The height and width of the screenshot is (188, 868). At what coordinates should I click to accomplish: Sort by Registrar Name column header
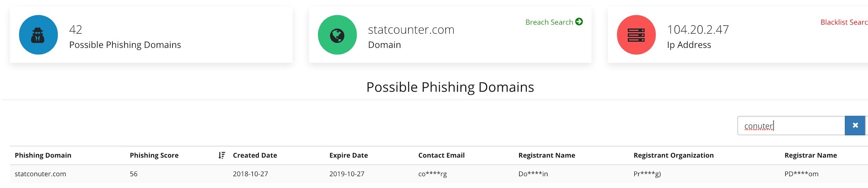point(810,155)
